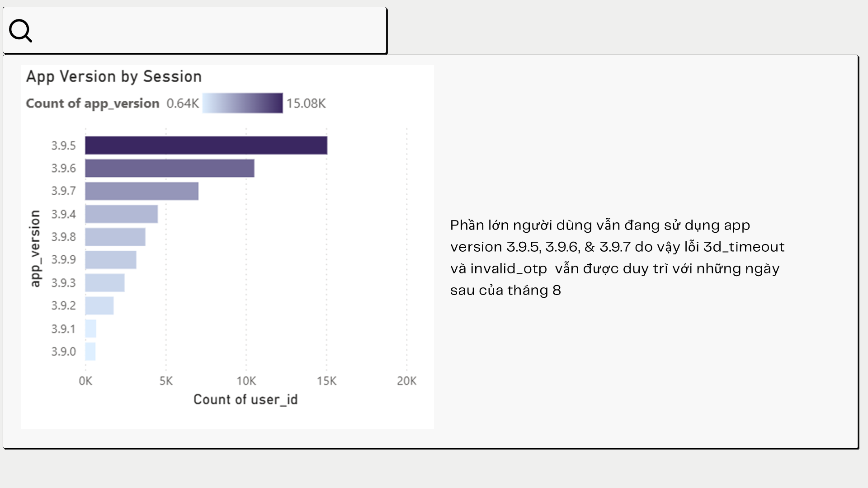Select the 3.9.9 version bar

click(x=111, y=260)
